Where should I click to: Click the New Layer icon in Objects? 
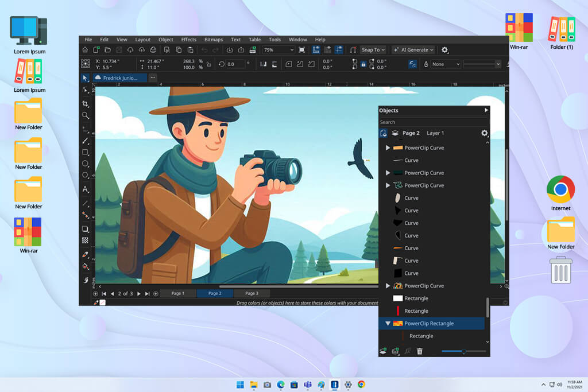pos(383,351)
